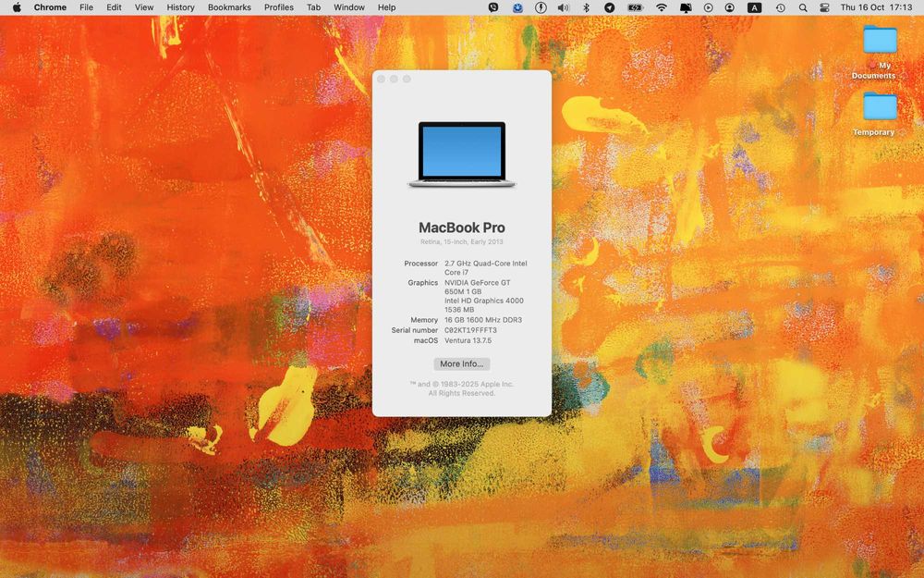Open the Edit menu

tap(114, 7)
